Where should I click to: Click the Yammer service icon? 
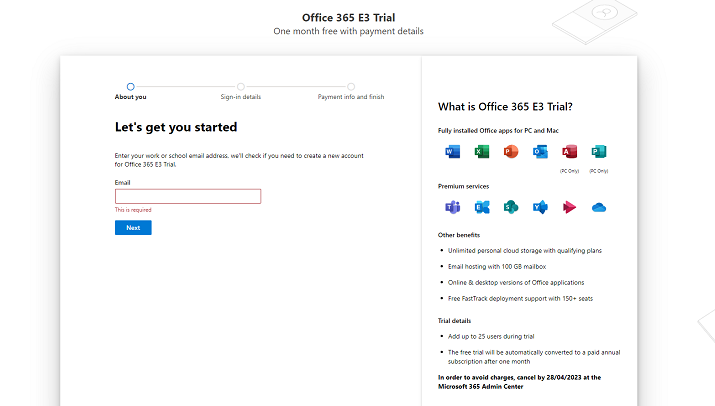[x=540, y=207]
